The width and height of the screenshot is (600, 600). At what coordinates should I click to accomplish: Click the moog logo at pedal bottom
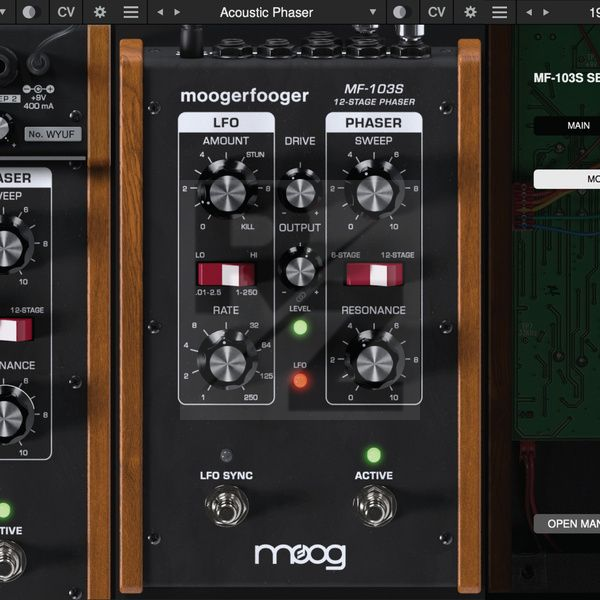pos(300,556)
